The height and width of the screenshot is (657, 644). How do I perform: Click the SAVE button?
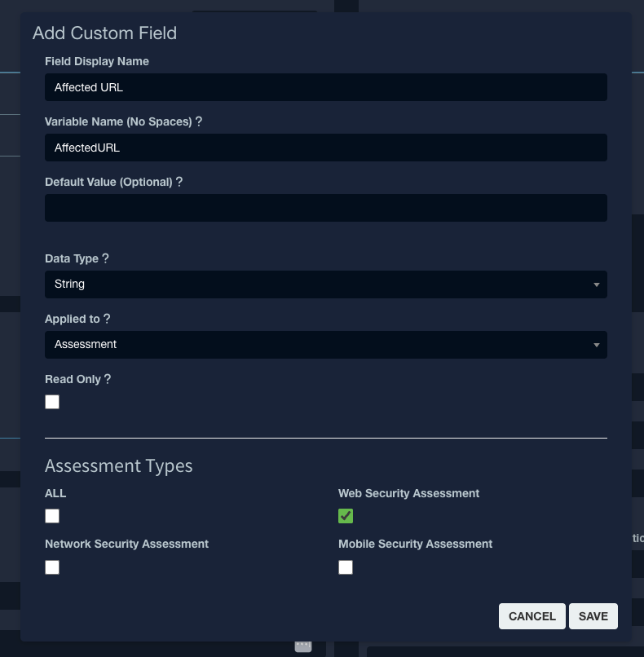click(593, 616)
